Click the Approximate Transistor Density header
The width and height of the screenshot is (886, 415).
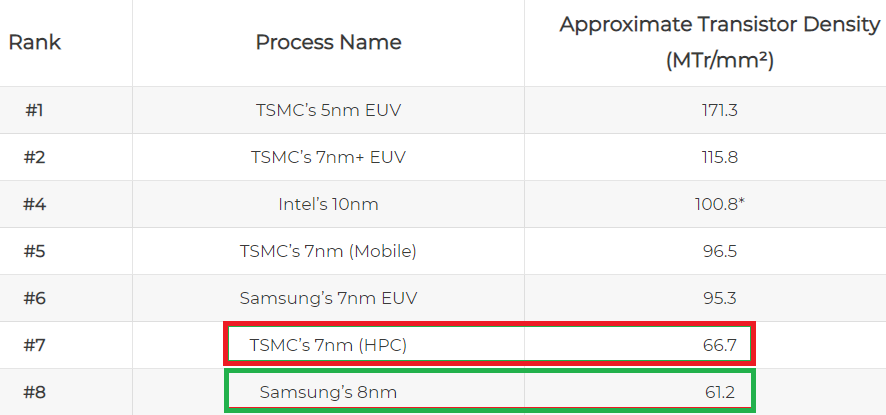pyautogui.click(x=720, y=42)
